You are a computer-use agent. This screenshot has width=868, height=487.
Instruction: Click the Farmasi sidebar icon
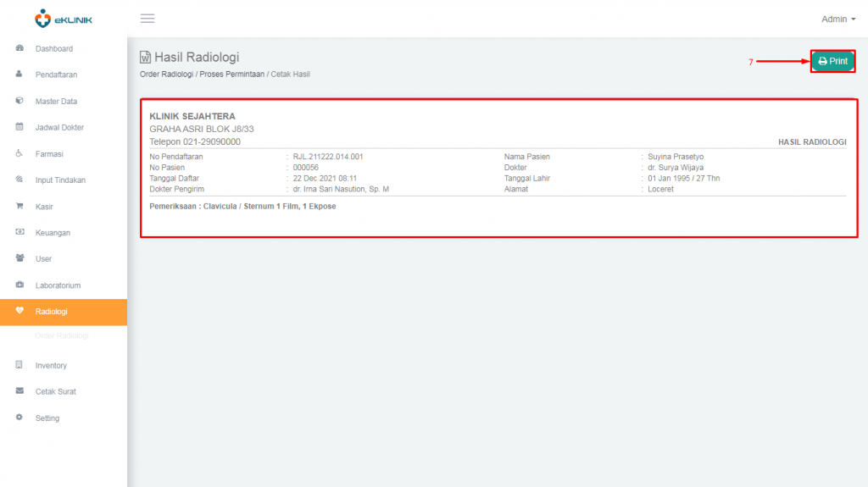[19, 153]
